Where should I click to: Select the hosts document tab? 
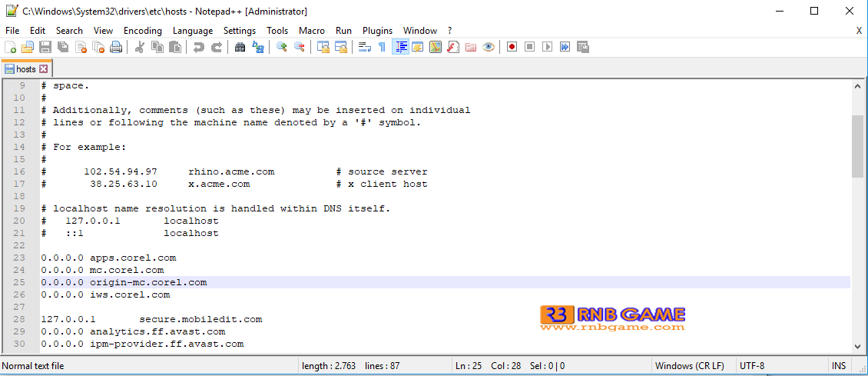25,69
